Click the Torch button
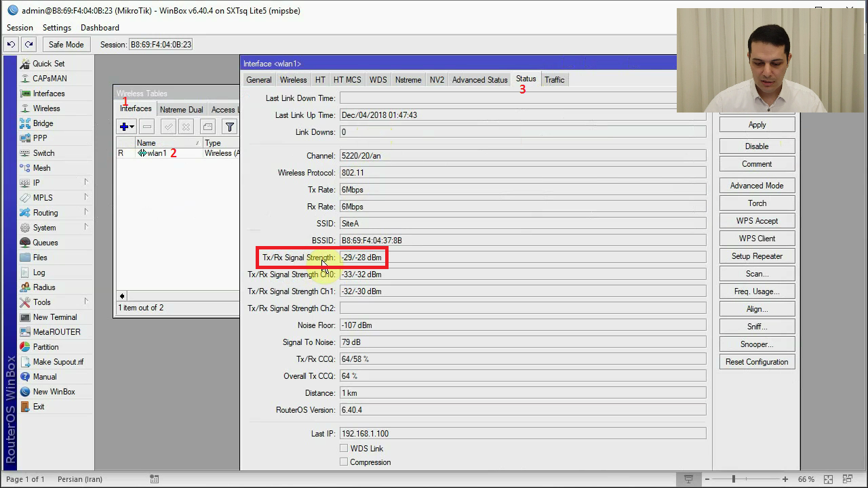 pyautogui.click(x=757, y=203)
